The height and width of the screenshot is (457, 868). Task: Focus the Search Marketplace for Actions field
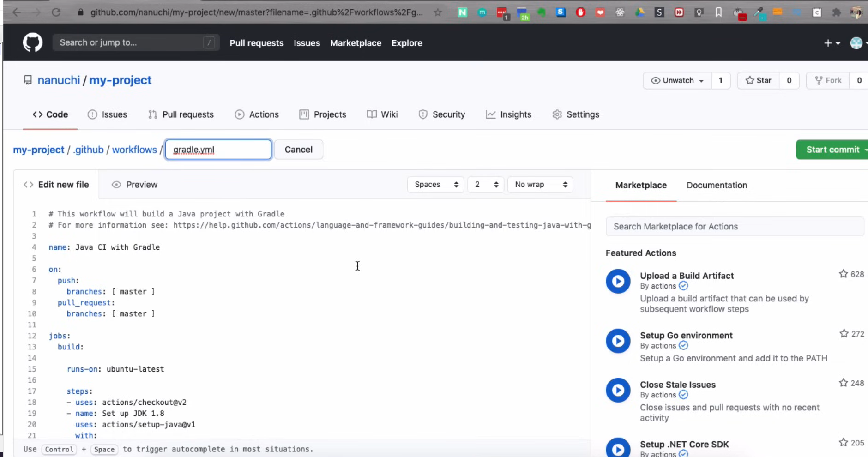click(x=734, y=227)
